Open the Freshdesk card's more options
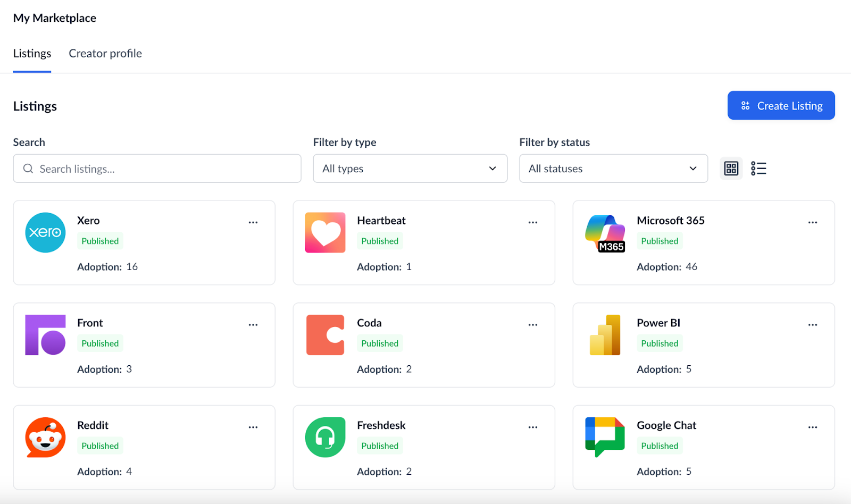 [x=533, y=427]
